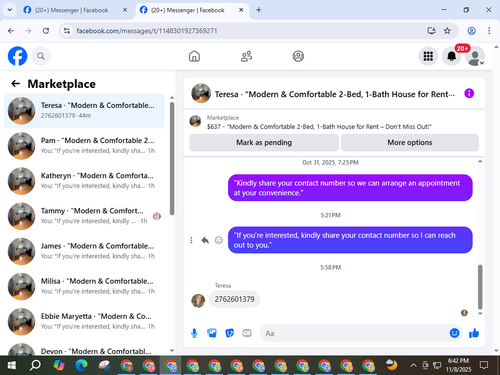
Task: Attach a file using the photo icon
Action: (212, 333)
